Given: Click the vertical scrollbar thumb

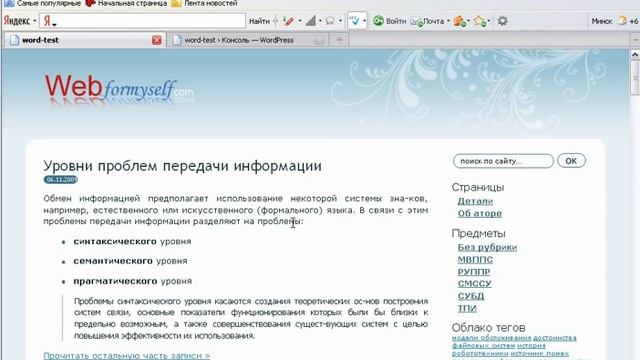Looking at the screenshot, I should [635, 78].
